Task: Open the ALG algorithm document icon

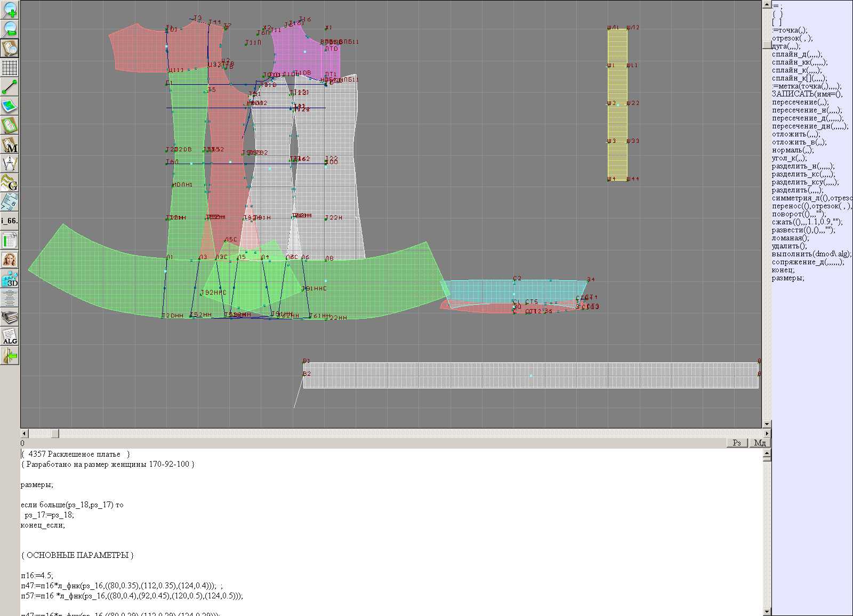Action: pyautogui.click(x=10, y=337)
